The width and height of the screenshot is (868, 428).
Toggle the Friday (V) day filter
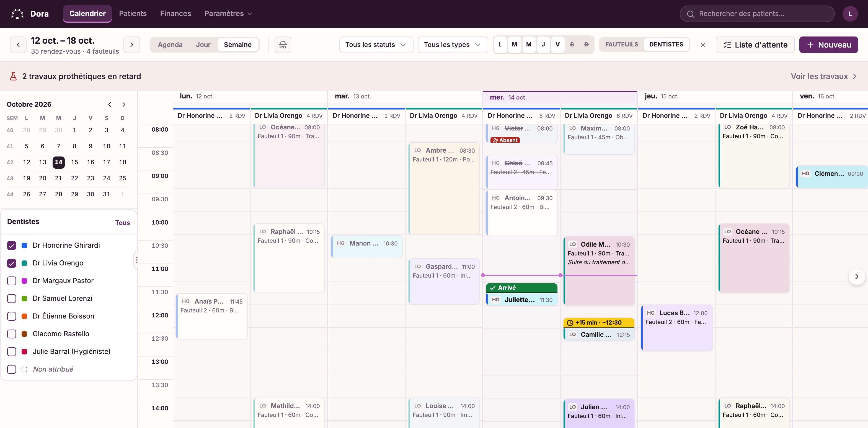pos(557,45)
